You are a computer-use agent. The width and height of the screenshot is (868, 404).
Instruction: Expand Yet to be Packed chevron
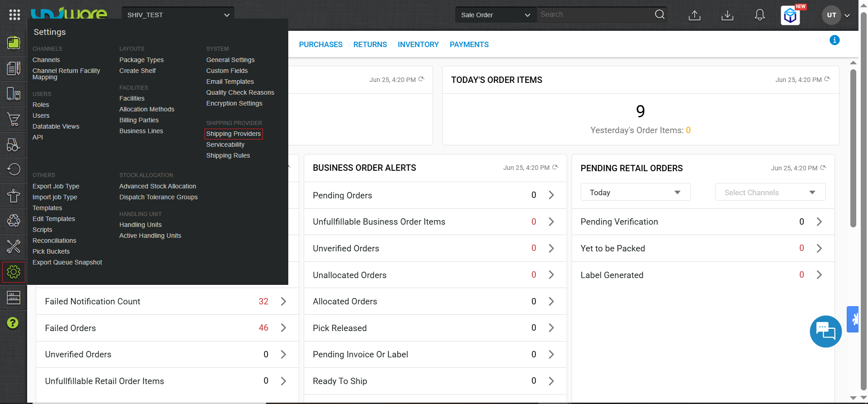pyautogui.click(x=819, y=248)
